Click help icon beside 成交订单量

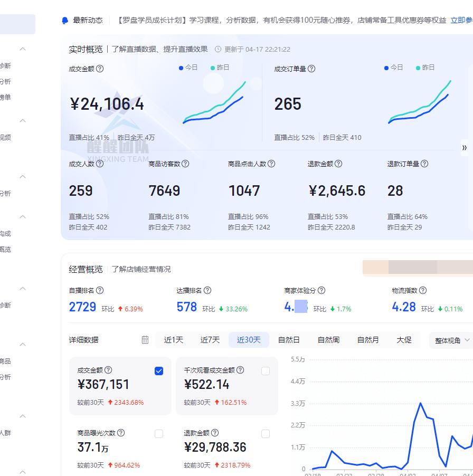[x=311, y=69]
